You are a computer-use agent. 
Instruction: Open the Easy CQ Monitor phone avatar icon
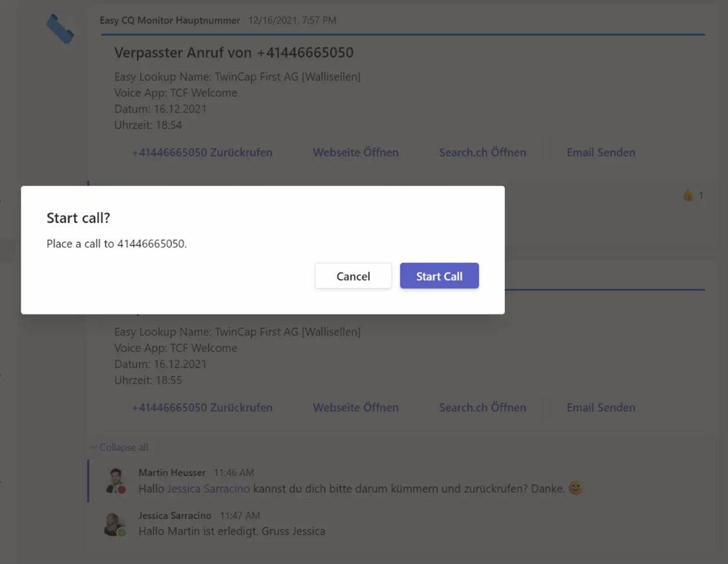[x=60, y=29]
